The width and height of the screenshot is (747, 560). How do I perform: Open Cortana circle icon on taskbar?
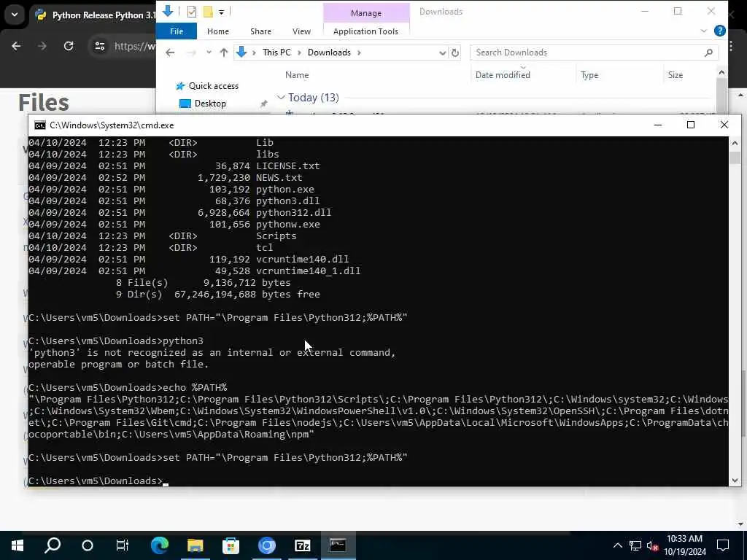(x=88, y=545)
